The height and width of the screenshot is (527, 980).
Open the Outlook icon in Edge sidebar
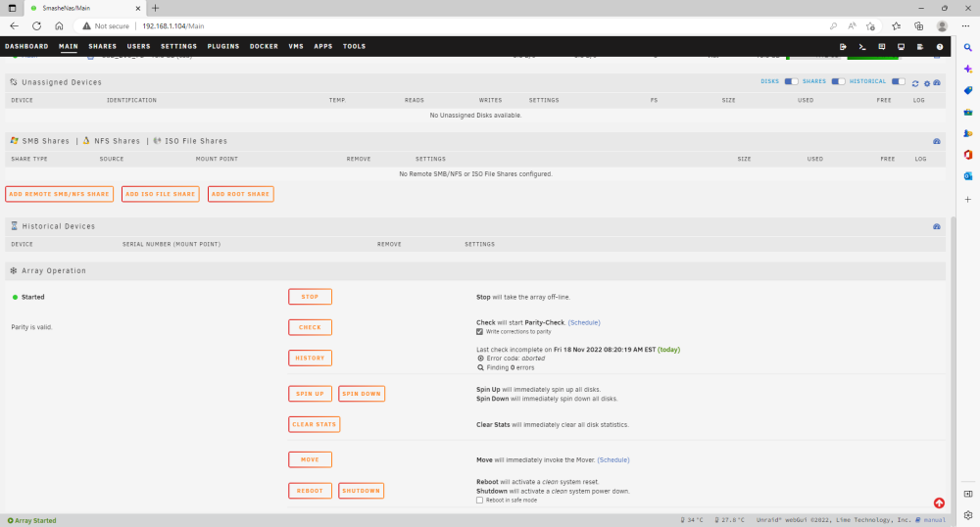point(967,176)
